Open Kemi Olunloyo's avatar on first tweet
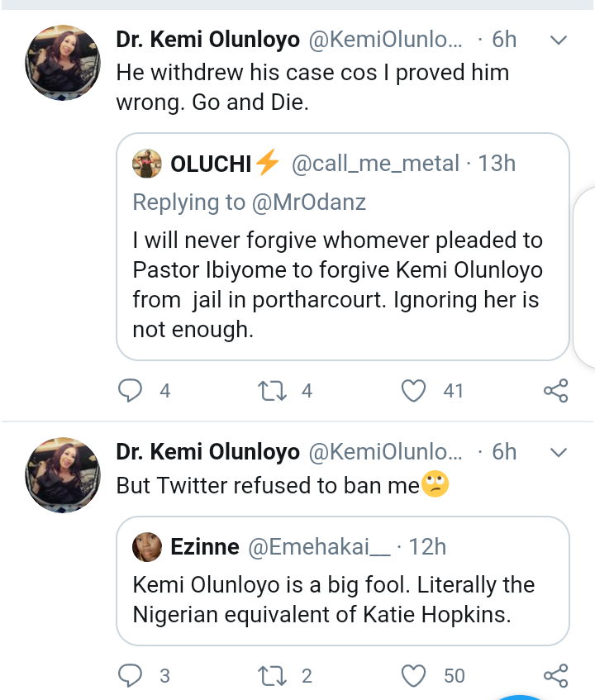This screenshot has width=595, height=700. (x=63, y=63)
